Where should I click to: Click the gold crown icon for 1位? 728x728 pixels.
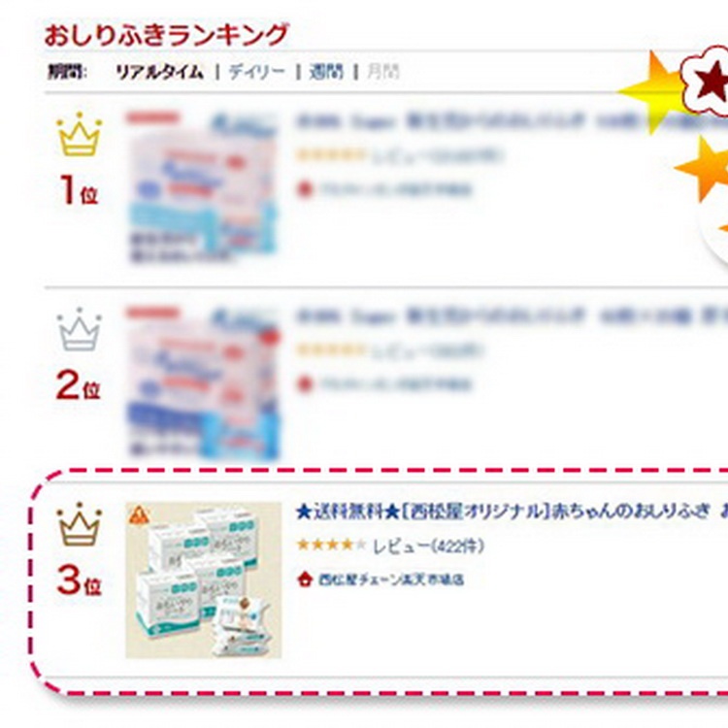point(79,134)
